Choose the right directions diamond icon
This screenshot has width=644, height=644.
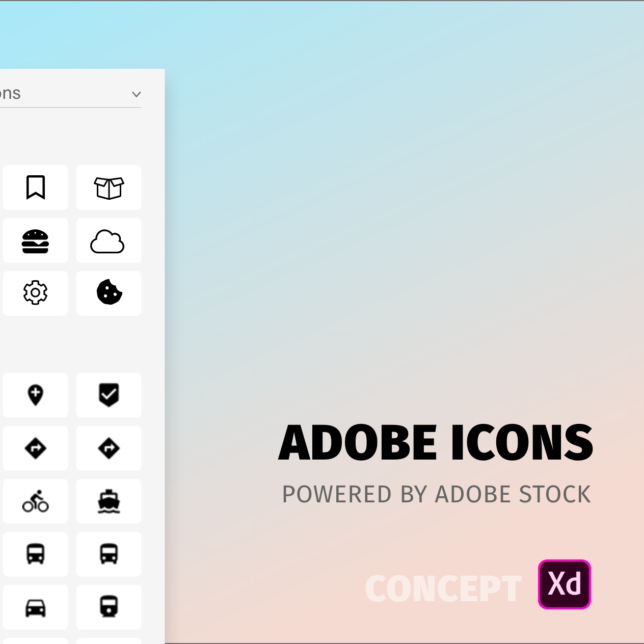[109, 448]
